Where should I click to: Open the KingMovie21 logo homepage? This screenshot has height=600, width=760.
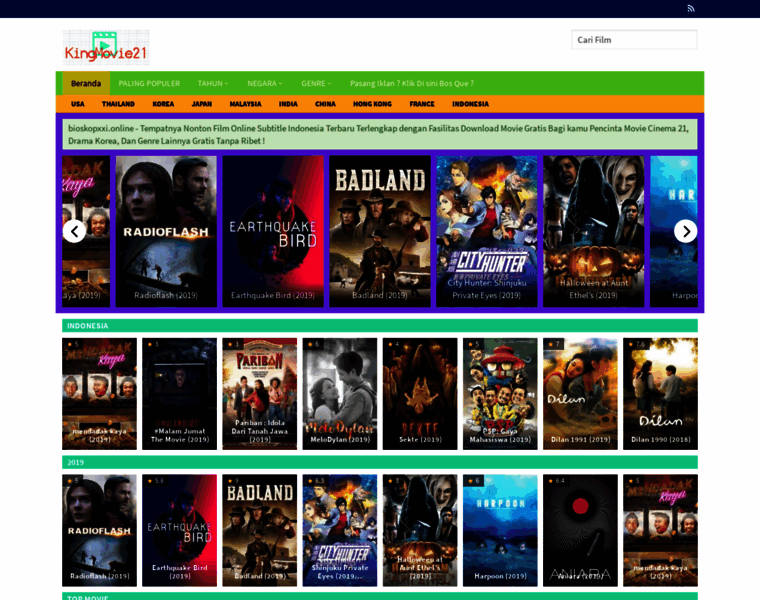(106, 47)
